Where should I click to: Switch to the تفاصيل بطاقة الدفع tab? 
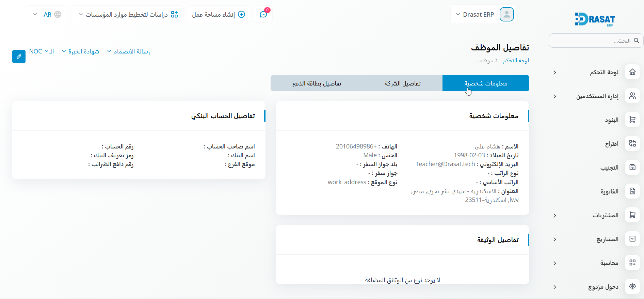pyautogui.click(x=317, y=83)
